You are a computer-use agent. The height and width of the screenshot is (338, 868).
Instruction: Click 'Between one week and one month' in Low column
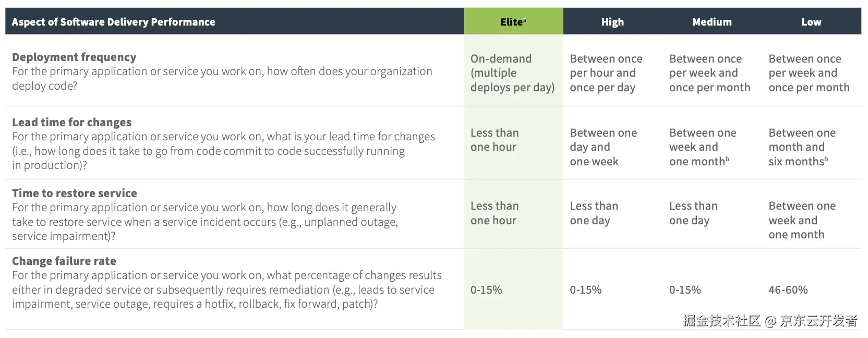[802, 220]
